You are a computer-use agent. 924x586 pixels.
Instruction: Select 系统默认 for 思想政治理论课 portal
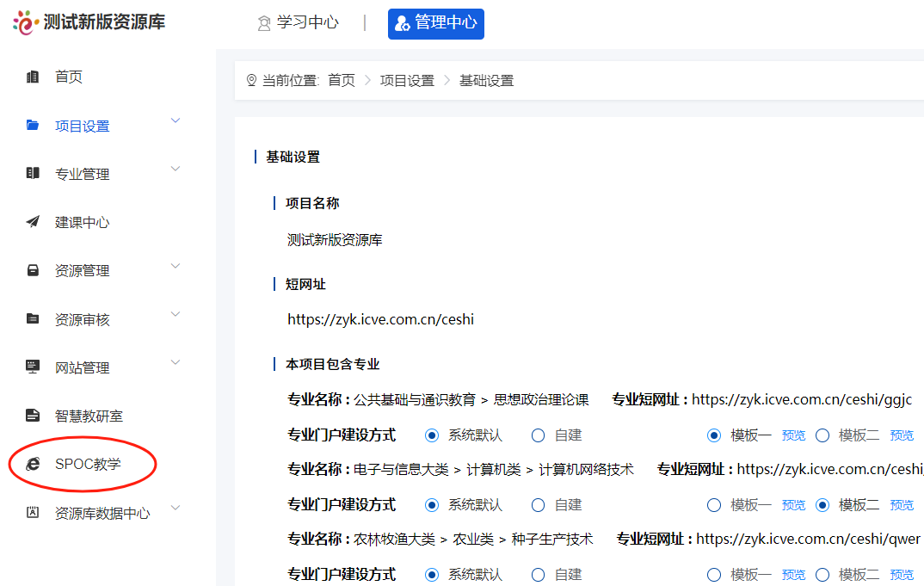click(432, 435)
